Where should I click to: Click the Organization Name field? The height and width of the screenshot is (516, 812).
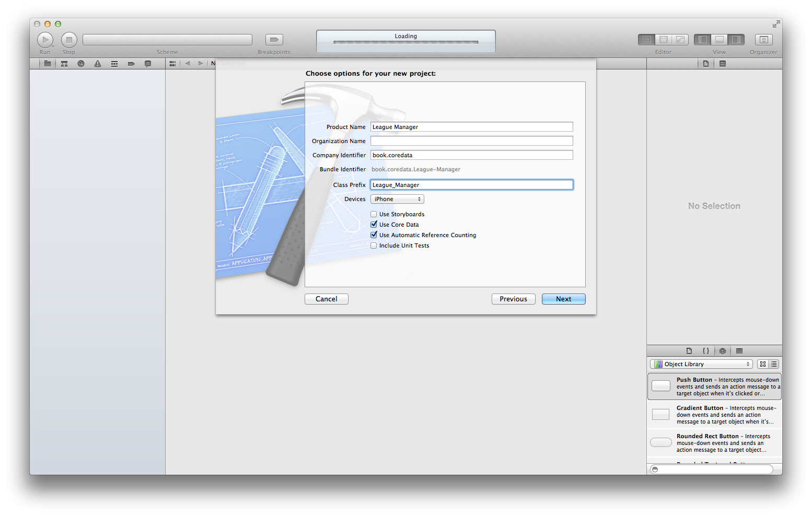point(472,141)
